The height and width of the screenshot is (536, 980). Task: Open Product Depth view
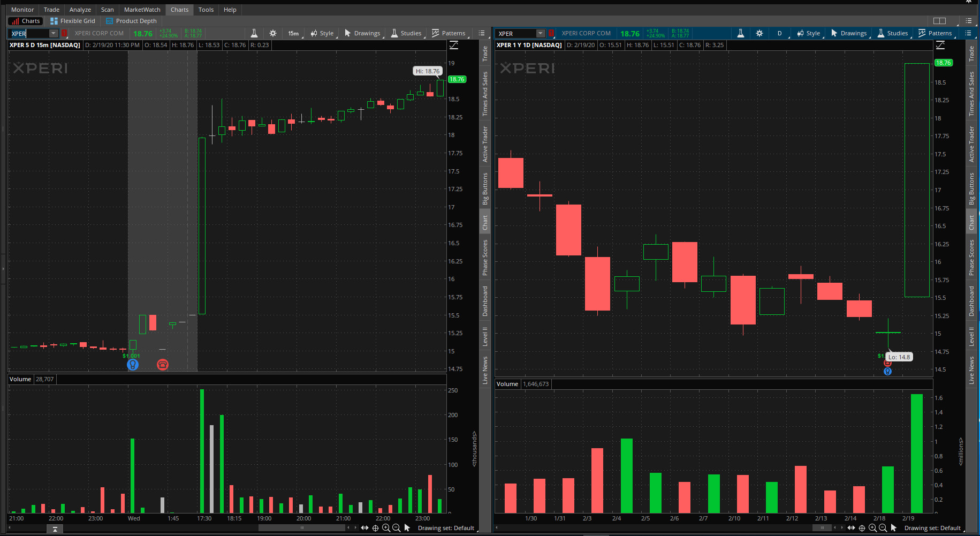(x=132, y=21)
